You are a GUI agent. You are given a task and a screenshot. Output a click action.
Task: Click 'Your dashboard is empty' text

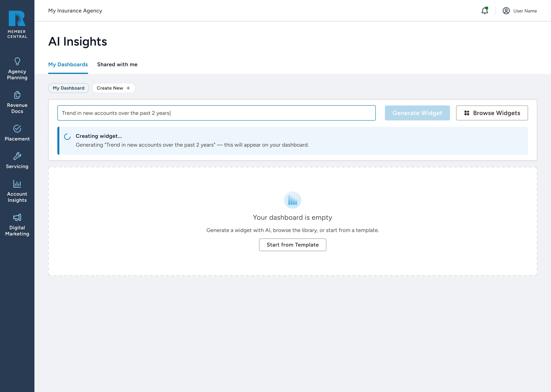[x=292, y=217]
